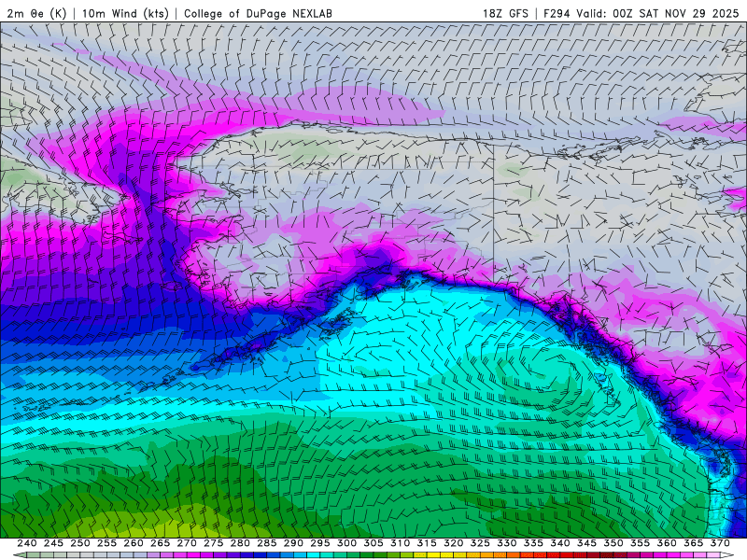Click the 275 value on the color scale
747x560 pixels.
pyautogui.click(x=214, y=543)
